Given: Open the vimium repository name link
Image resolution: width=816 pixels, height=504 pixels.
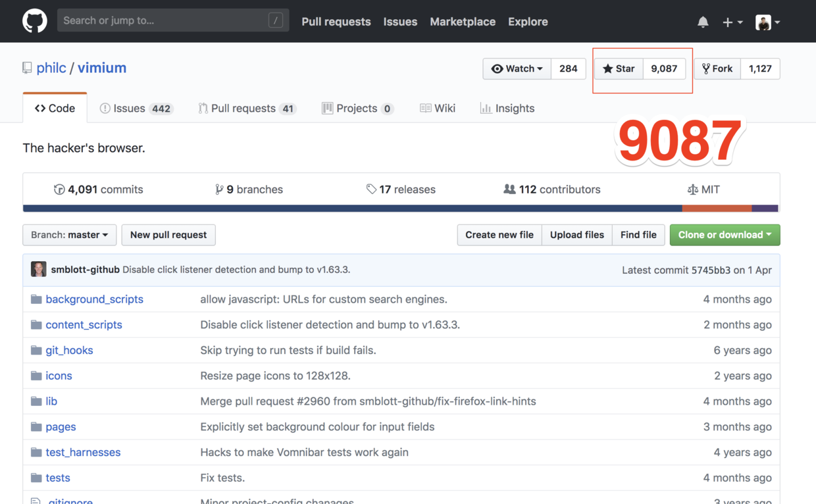Looking at the screenshot, I should pos(102,68).
